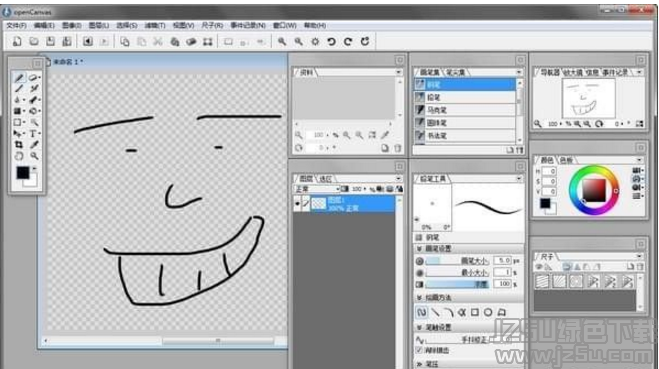
Task: Open the layer blend mode dropdown
Action: 317,189
